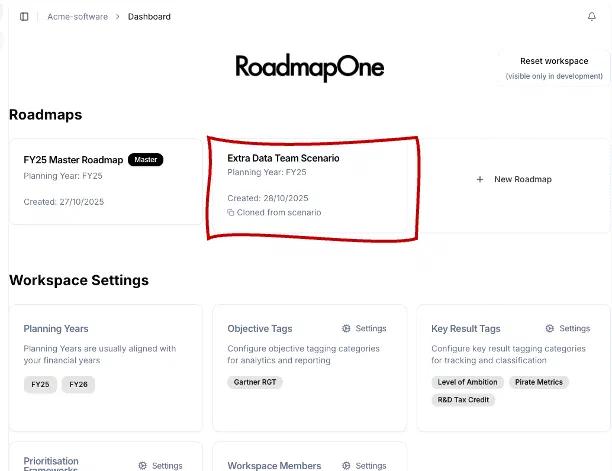Click the Key Result Tags description text

[508, 354]
